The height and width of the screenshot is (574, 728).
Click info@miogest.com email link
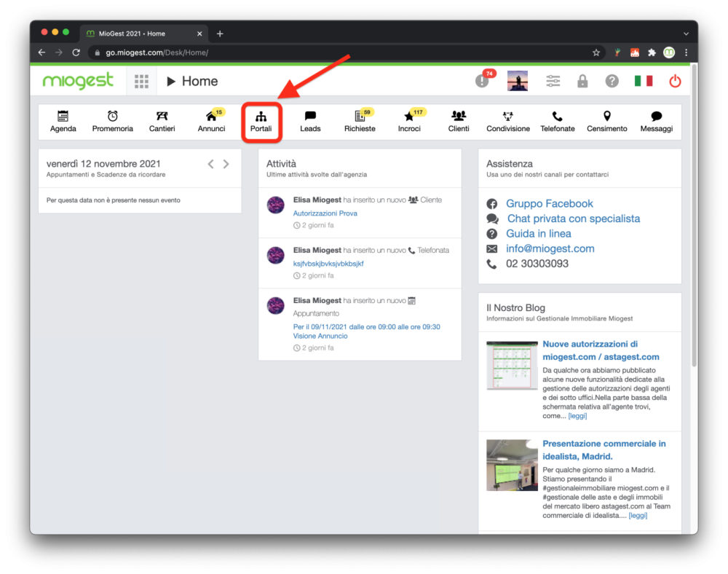tap(550, 248)
